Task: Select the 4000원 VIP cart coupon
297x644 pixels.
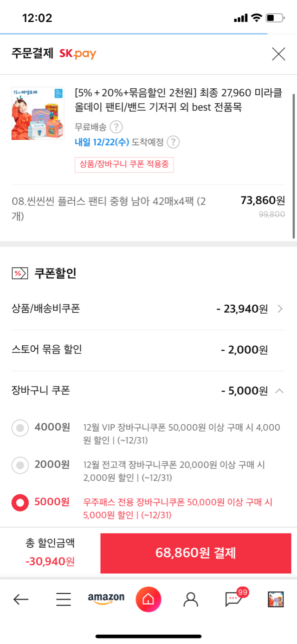Action: 20,428
